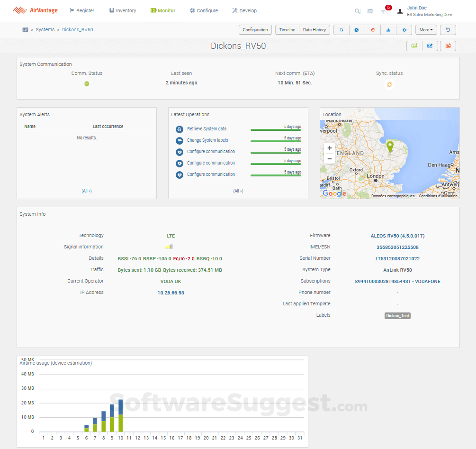Open notifications icon with red 5 badge
The width and height of the screenshot is (476, 449).
pyautogui.click(x=384, y=10)
